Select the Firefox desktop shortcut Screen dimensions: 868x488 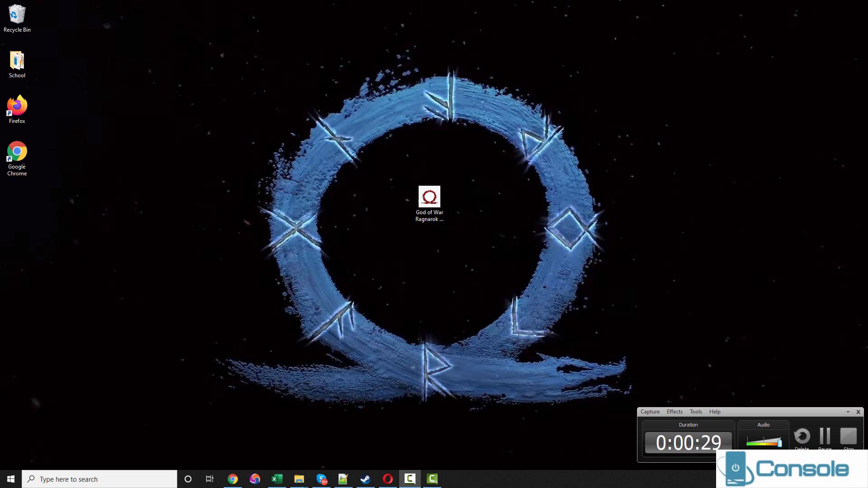(x=17, y=106)
